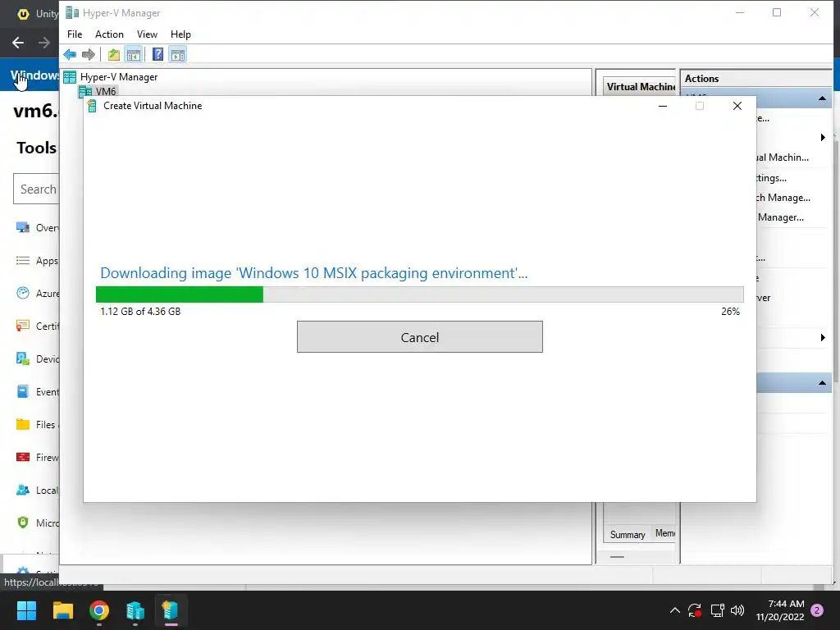The width and height of the screenshot is (840, 630).
Task: Click the Unity browser tab icon
Action: (x=23, y=14)
